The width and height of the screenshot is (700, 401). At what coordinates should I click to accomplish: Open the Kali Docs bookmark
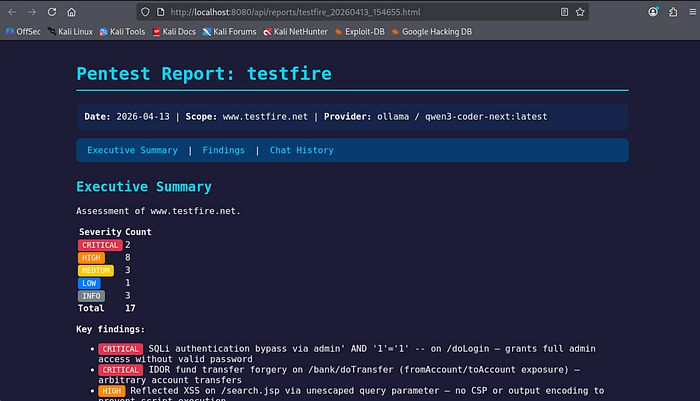pyautogui.click(x=174, y=32)
